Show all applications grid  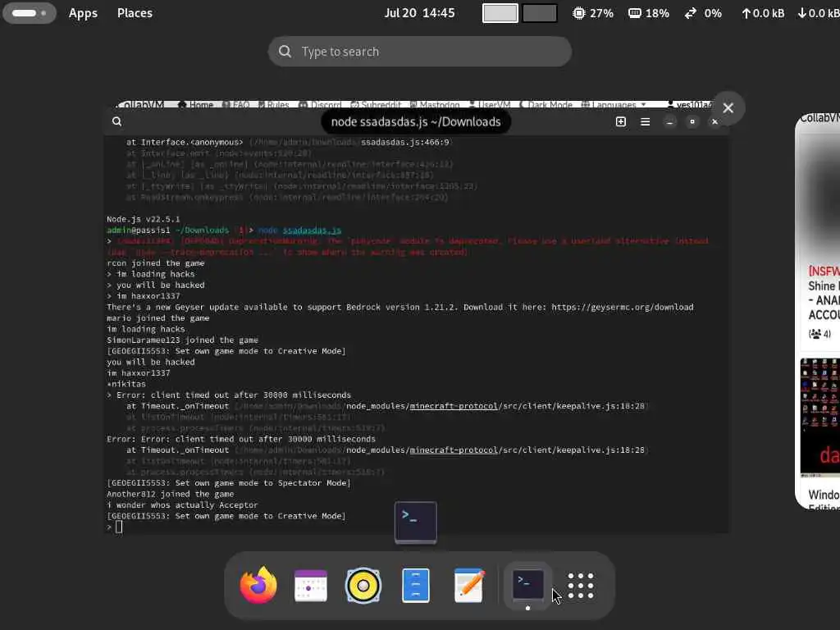point(581,586)
